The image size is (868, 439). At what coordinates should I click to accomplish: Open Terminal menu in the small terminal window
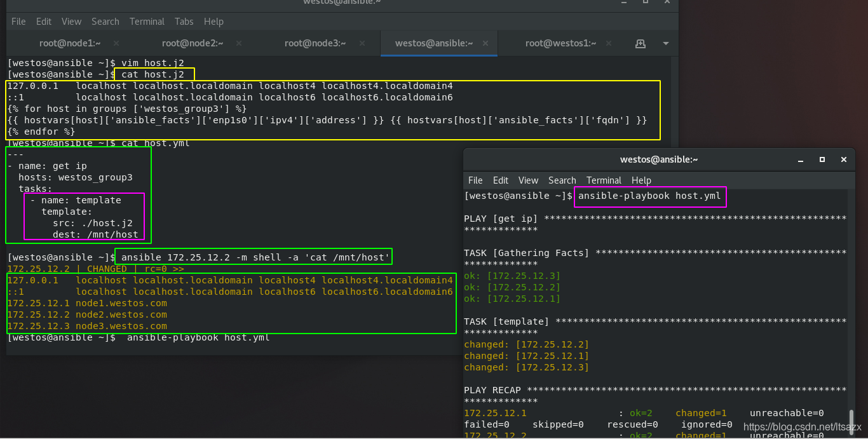[x=604, y=180]
